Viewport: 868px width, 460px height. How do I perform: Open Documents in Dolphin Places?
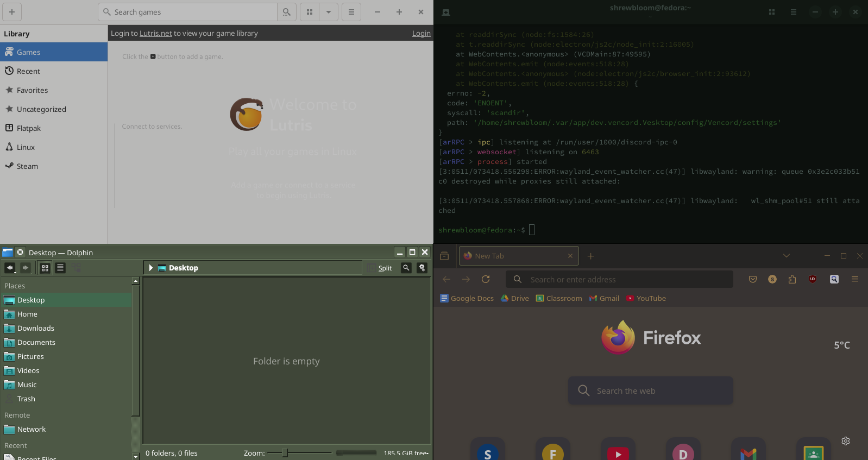tap(66, 342)
